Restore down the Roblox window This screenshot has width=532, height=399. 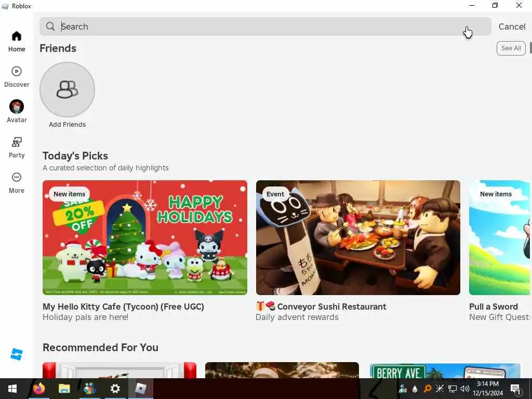pos(495,5)
